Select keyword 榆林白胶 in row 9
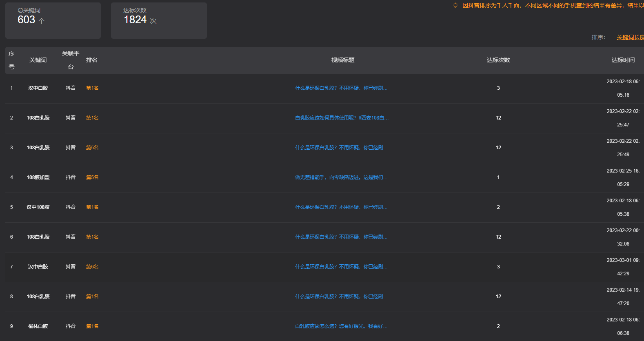644x341 pixels. coord(38,326)
